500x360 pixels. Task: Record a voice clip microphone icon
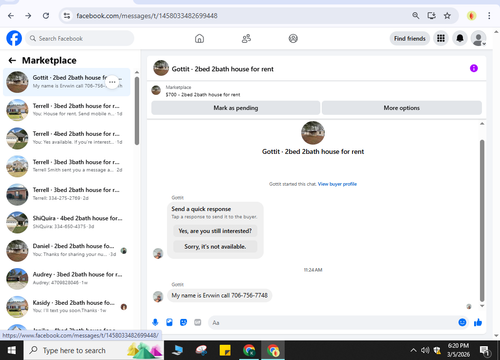(155, 322)
